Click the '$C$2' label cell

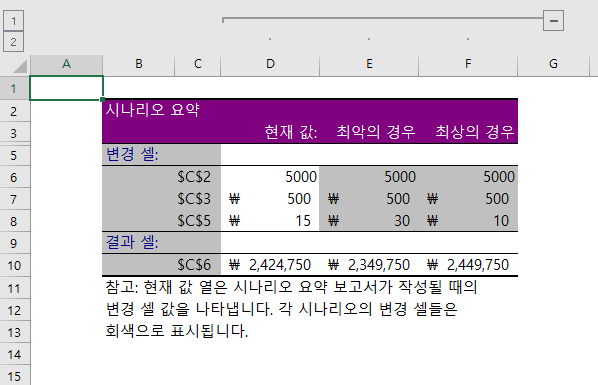(194, 177)
